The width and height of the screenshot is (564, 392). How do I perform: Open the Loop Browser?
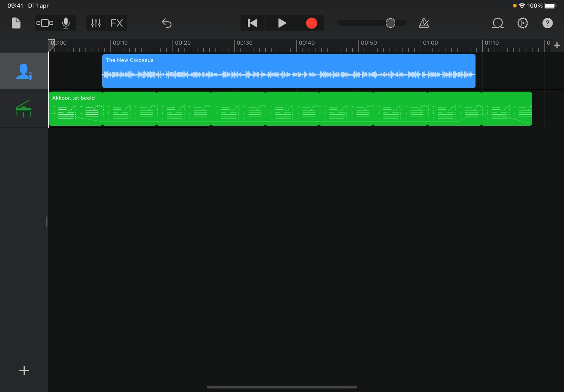pyautogui.click(x=497, y=23)
